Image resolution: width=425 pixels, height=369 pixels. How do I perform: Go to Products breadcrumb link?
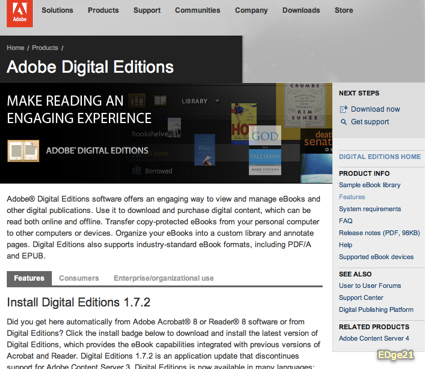(x=45, y=48)
